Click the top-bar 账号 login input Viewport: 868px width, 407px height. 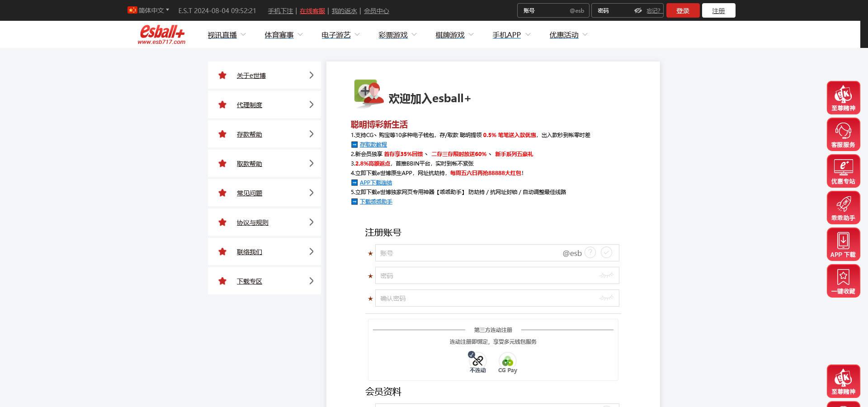[x=553, y=10]
